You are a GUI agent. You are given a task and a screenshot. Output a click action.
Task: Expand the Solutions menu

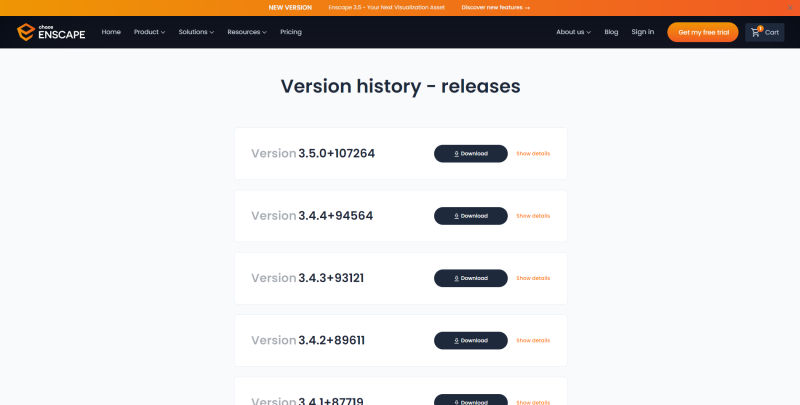(196, 32)
